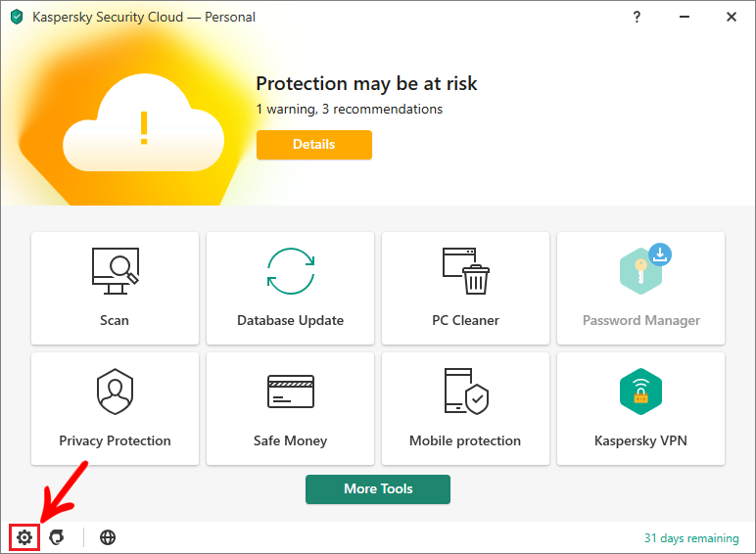Image resolution: width=756 pixels, height=554 pixels.
Task: Click the warning cloud status image
Action: (x=143, y=123)
